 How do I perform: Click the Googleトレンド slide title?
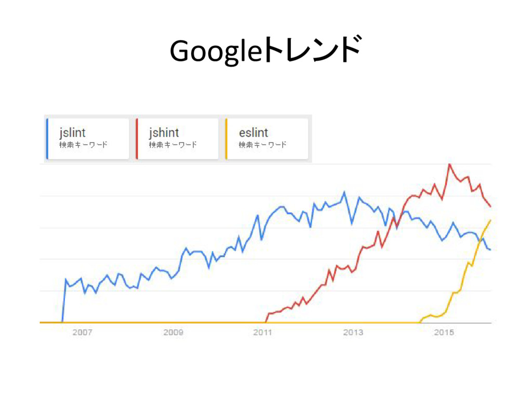click(266, 50)
